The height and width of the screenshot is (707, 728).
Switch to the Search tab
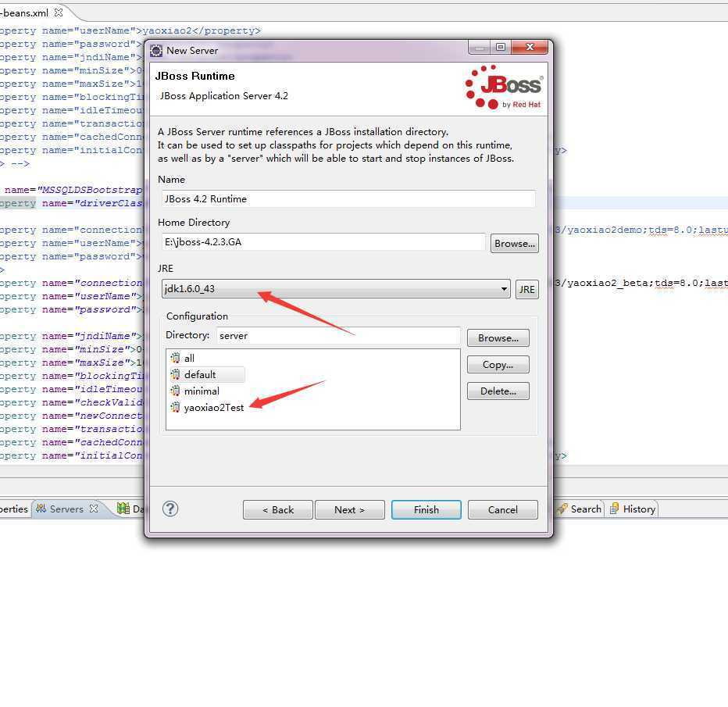tap(580, 509)
